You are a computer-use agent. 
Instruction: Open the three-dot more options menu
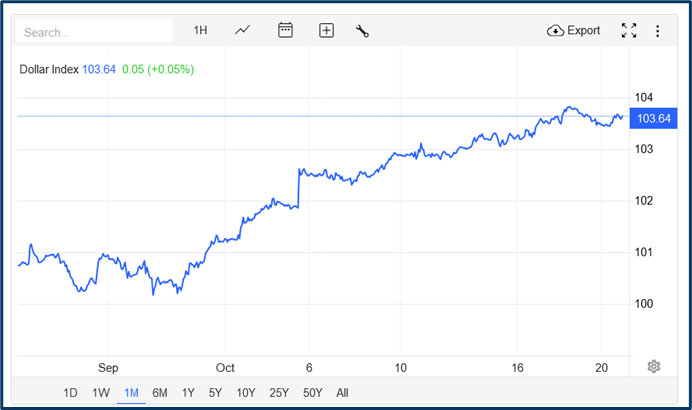click(658, 31)
